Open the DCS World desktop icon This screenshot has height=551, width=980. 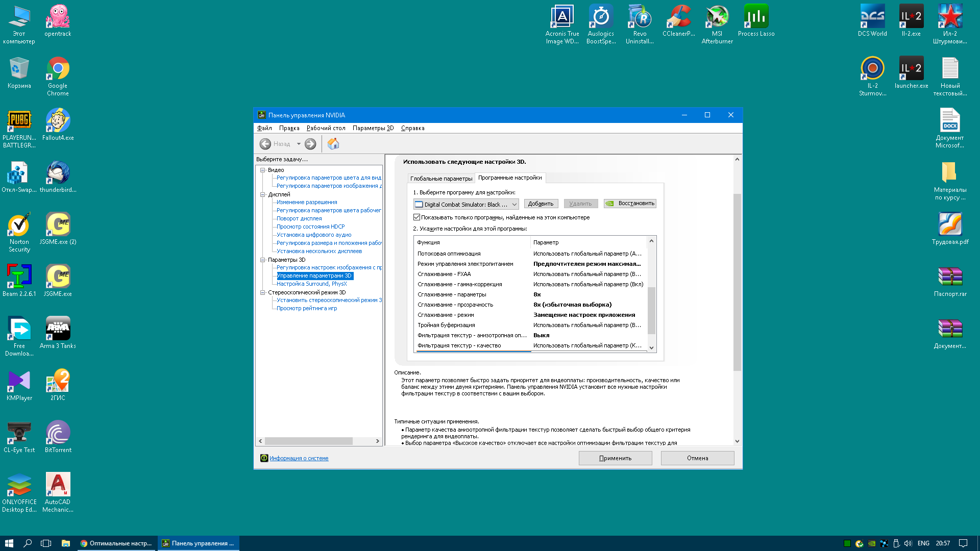(872, 20)
